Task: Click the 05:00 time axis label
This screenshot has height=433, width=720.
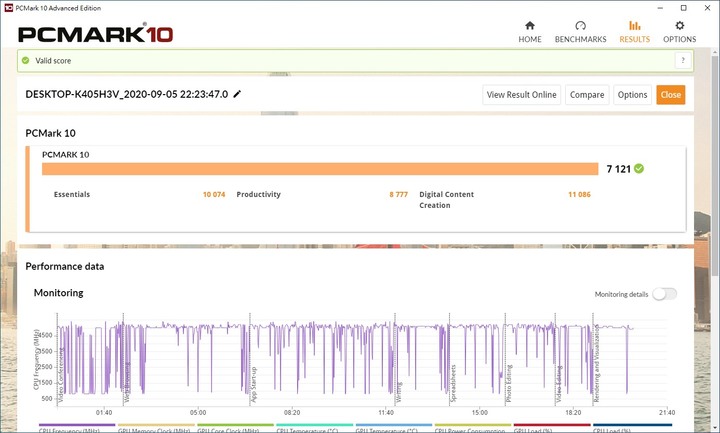Action: 198,412
